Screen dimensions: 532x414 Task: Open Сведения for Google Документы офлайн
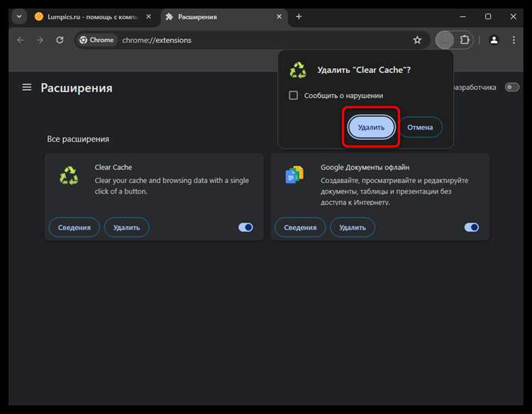point(300,228)
